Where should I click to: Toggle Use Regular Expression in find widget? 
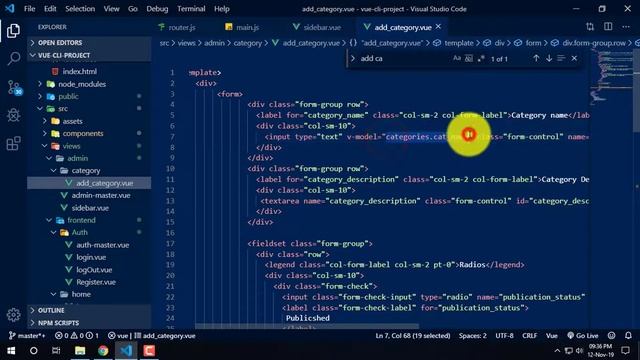coord(481,58)
